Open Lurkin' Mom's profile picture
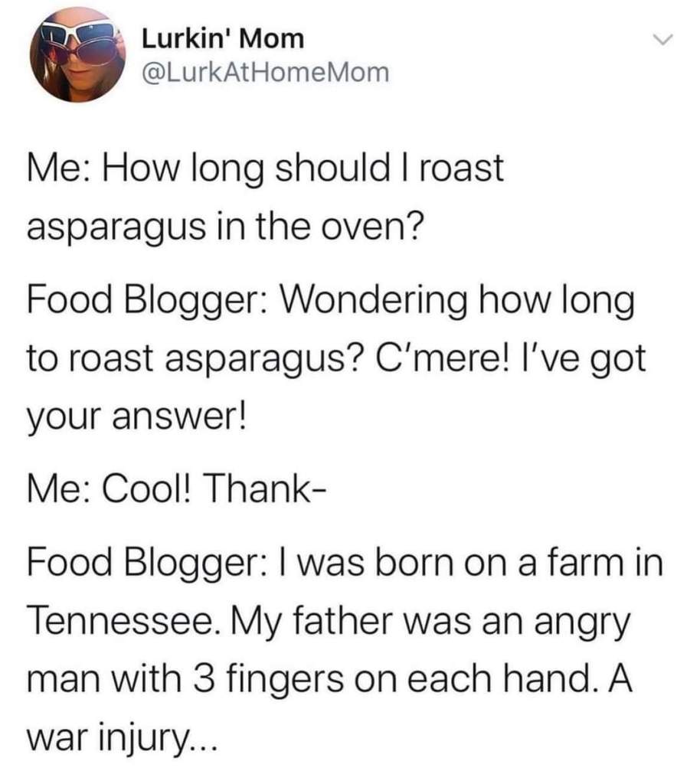Image resolution: width=700 pixels, height=784 pixels. [x=78, y=55]
